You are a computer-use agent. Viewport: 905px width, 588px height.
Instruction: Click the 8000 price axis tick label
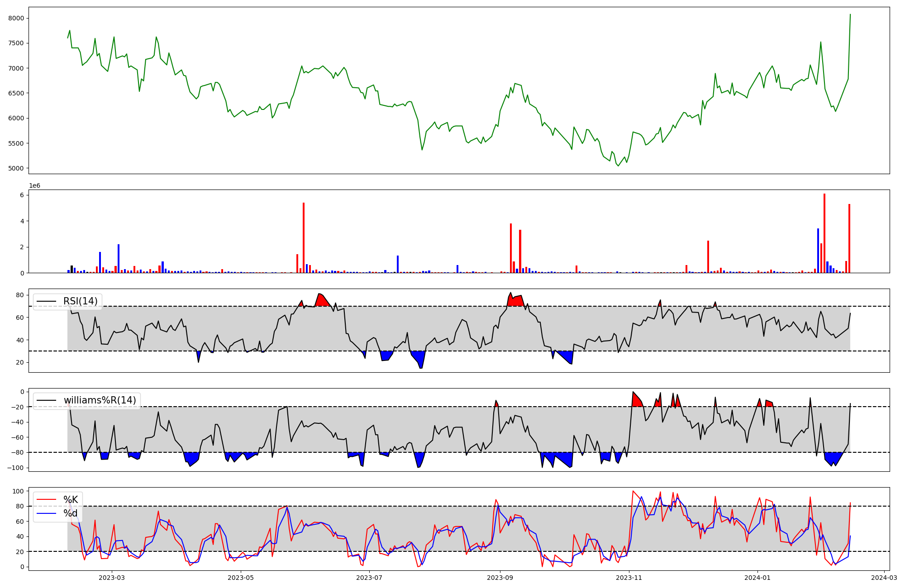[x=17, y=18]
